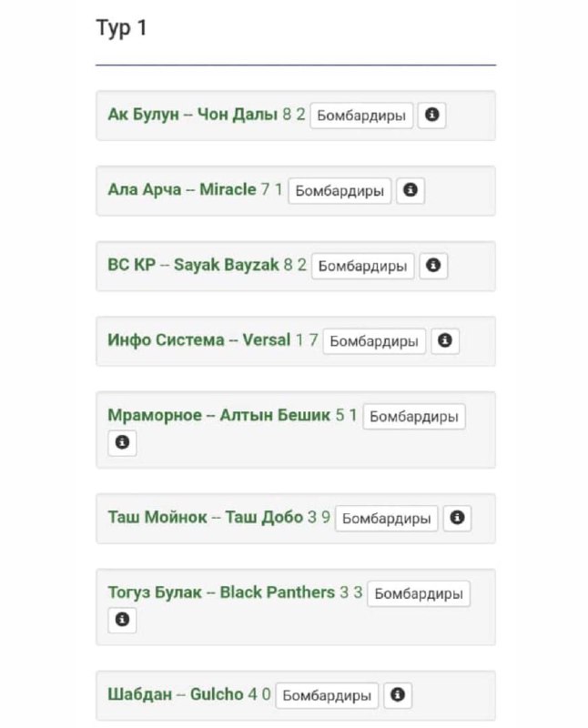Open Бомбардиры for Ала Арча – Miracle
Viewport: 588px width, 728px height.
[x=340, y=191]
